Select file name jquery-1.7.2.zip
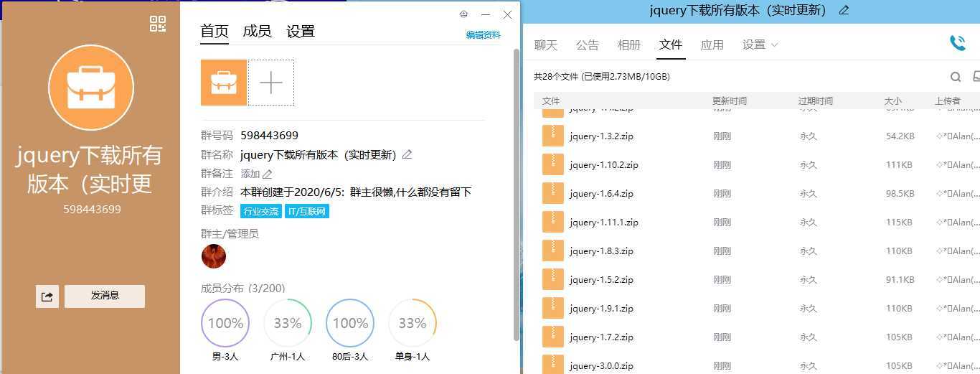This screenshot has width=980, height=374. pos(602,337)
